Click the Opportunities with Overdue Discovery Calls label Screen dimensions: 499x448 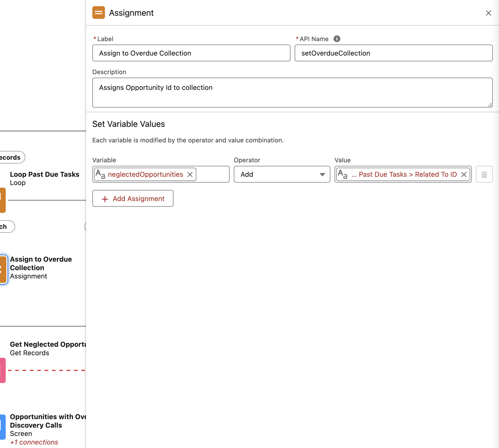(x=48, y=421)
